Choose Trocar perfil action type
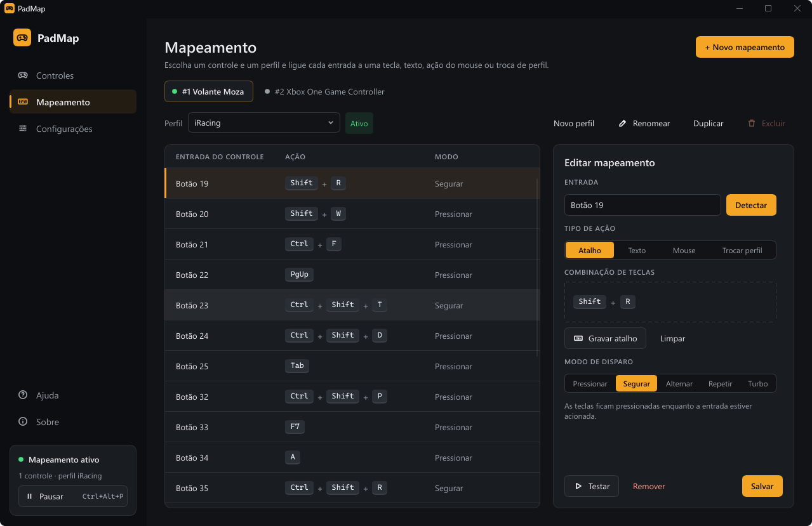Image resolution: width=812 pixels, height=526 pixels. 742,250
